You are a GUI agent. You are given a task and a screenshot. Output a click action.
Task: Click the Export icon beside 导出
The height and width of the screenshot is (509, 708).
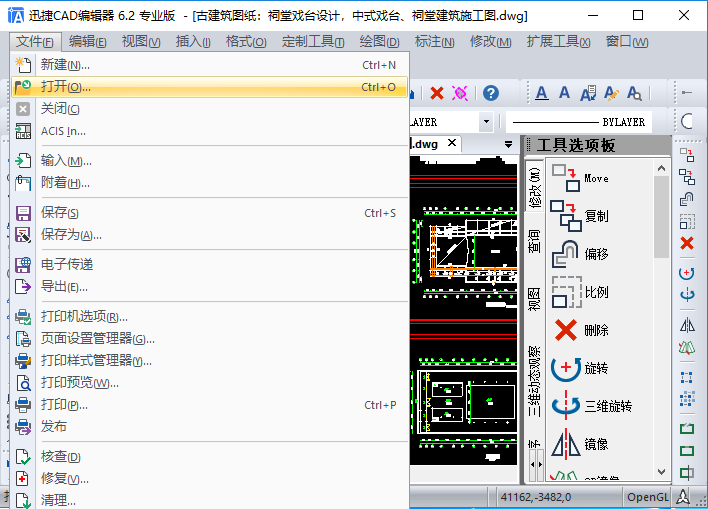pyautogui.click(x=23, y=286)
